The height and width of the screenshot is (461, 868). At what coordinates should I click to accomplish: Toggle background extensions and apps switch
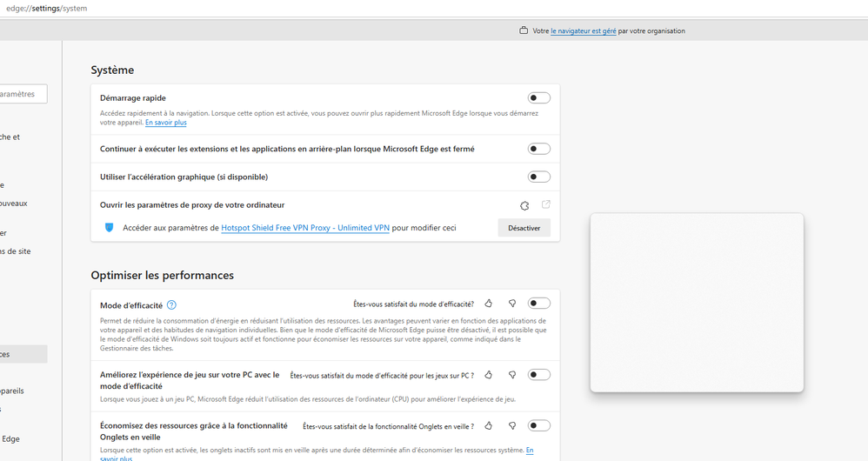(538, 149)
